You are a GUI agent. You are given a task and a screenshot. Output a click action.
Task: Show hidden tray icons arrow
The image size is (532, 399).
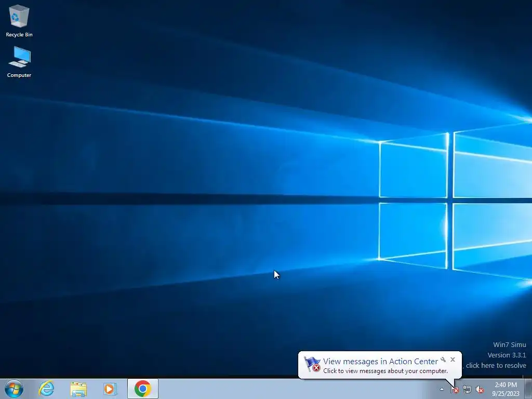pyautogui.click(x=442, y=389)
